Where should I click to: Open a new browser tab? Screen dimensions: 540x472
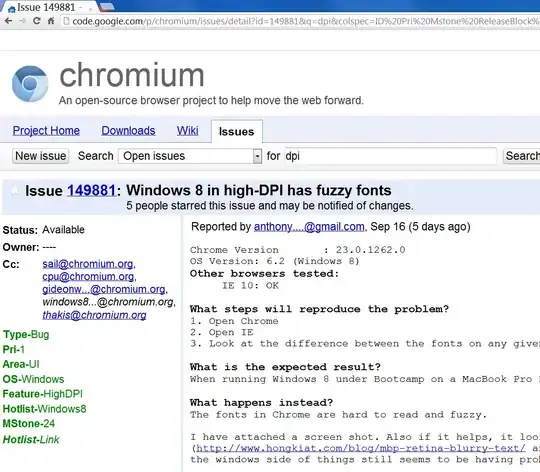pos(107,7)
